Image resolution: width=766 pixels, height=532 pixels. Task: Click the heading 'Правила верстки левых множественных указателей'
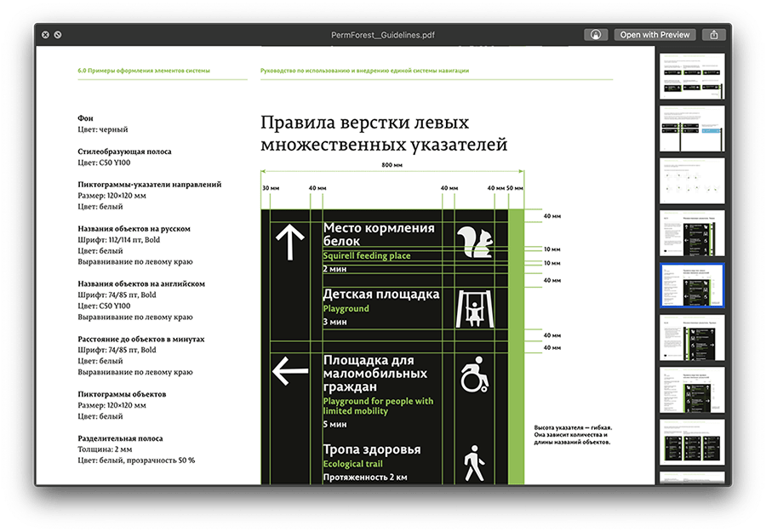[x=383, y=134]
